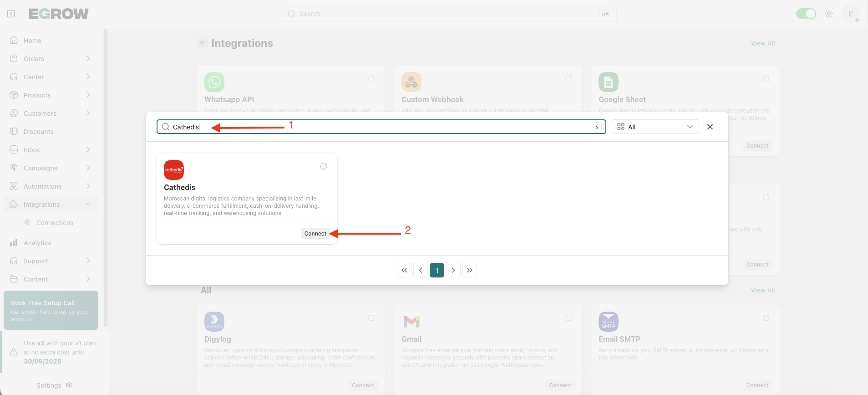The height and width of the screenshot is (395, 868).
Task: Open Home in the sidebar
Action: coord(51,41)
